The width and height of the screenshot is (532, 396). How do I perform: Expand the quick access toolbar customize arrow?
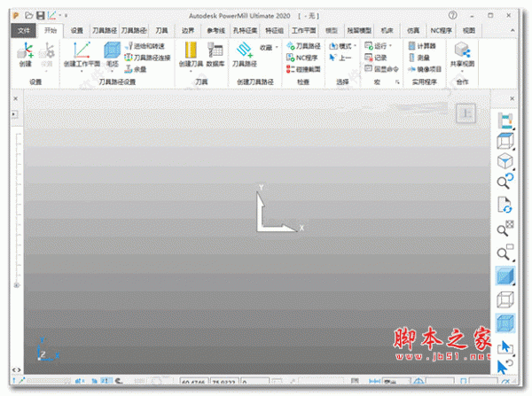tap(66, 16)
